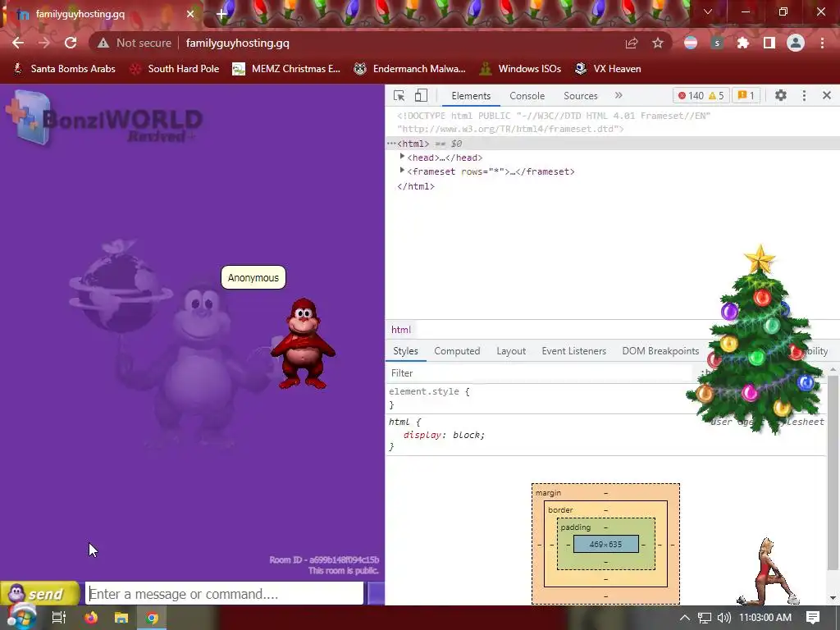Select the closing html tag line
Viewport: 840px width, 630px height.
[416, 186]
